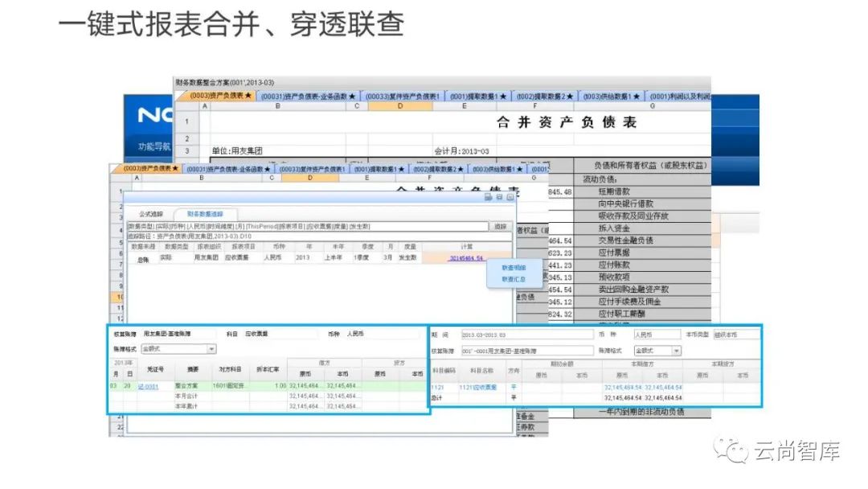
Task: Click the 应付职工薪酬 cell
Action: click(x=642, y=314)
